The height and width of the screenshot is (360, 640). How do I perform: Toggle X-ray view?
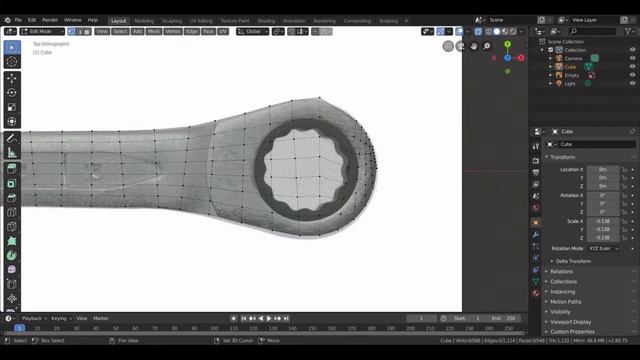tap(478, 31)
